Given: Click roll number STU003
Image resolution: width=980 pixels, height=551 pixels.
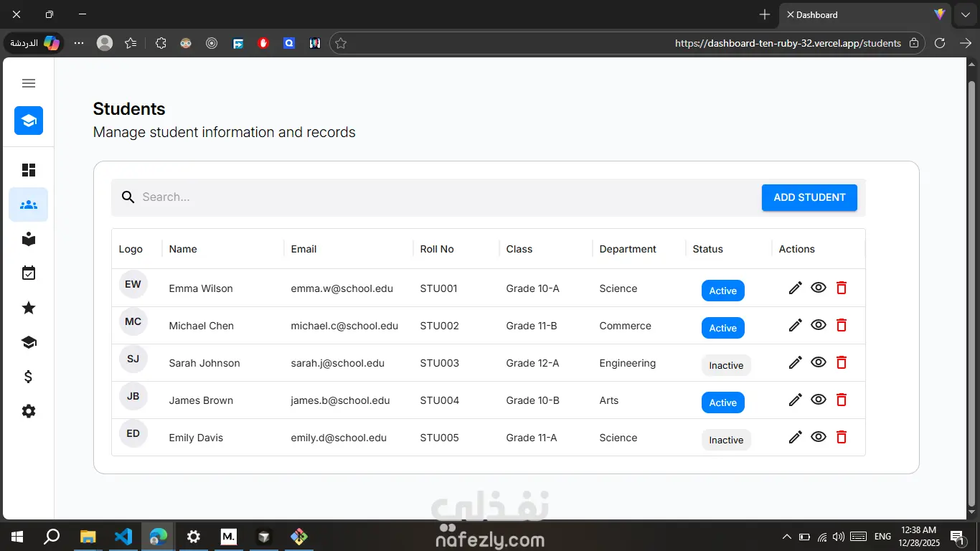Looking at the screenshot, I should click(440, 363).
